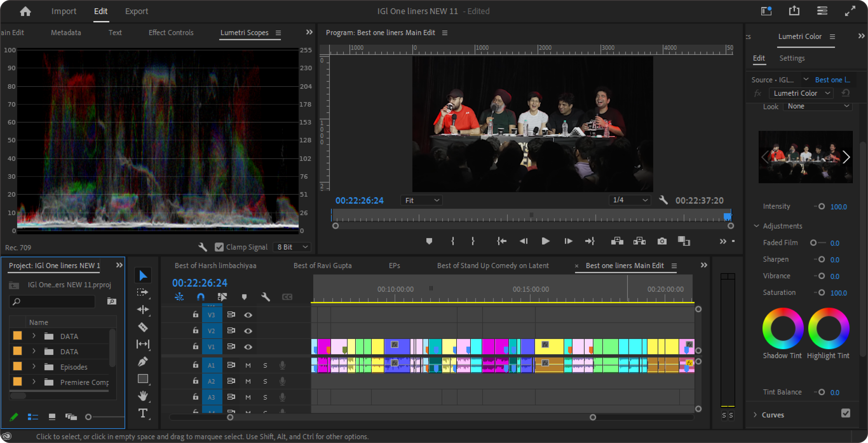Screen dimensions: 868x443
Task: Open the Fit zoom level dropdown
Action: coord(421,200)
